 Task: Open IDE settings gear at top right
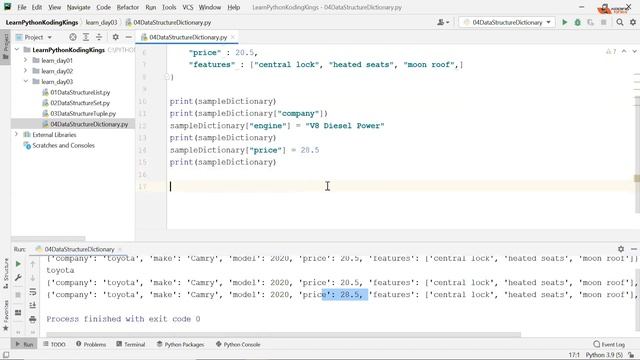(633, 22)
